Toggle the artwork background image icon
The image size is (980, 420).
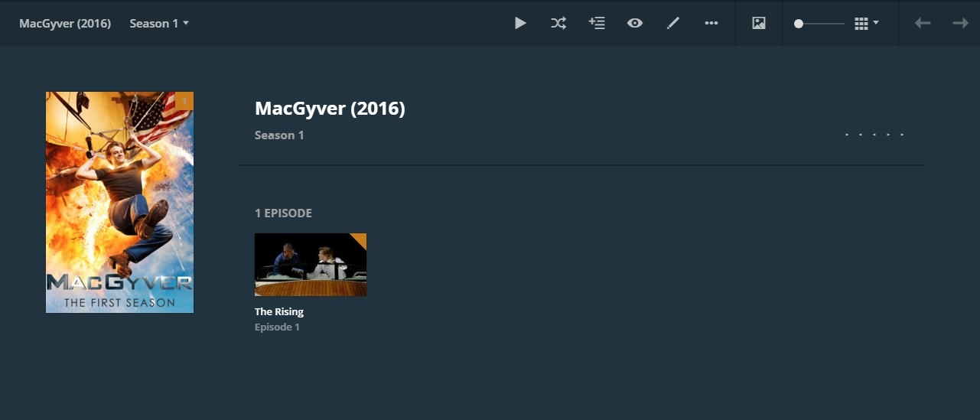point(759,23)
